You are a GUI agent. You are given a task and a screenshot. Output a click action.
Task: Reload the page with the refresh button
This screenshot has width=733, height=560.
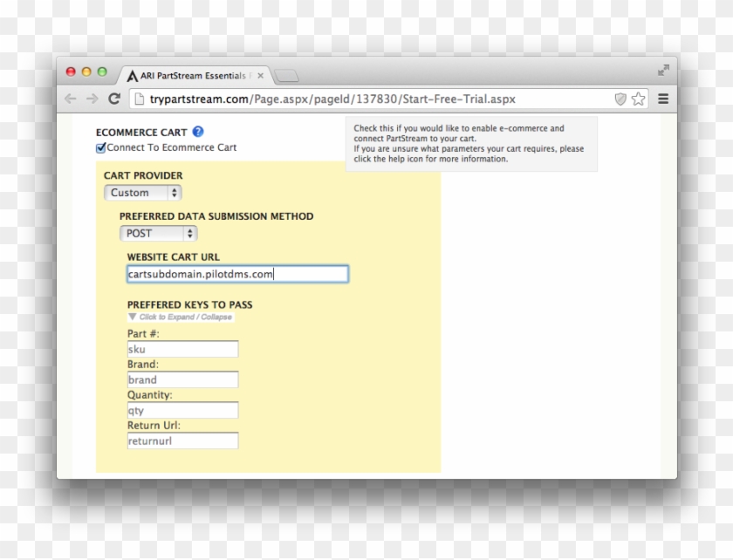[x=114, y=99]
